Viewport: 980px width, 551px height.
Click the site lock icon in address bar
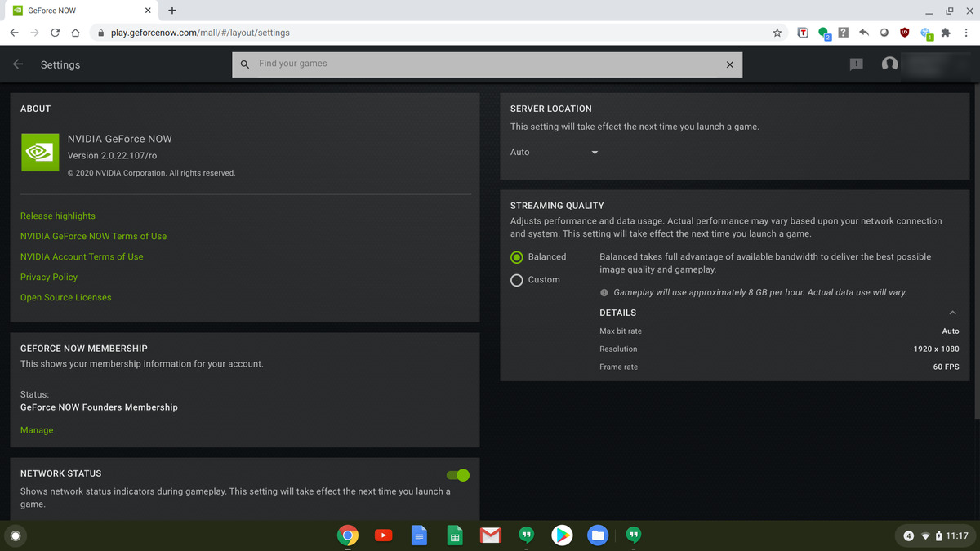click(100, 33)
